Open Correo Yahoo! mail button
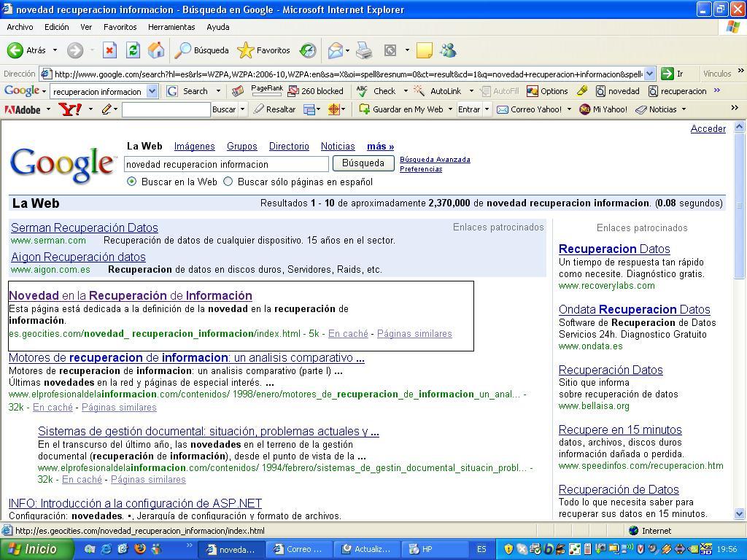The image size is (747, 560). click(x=530, y=109)
